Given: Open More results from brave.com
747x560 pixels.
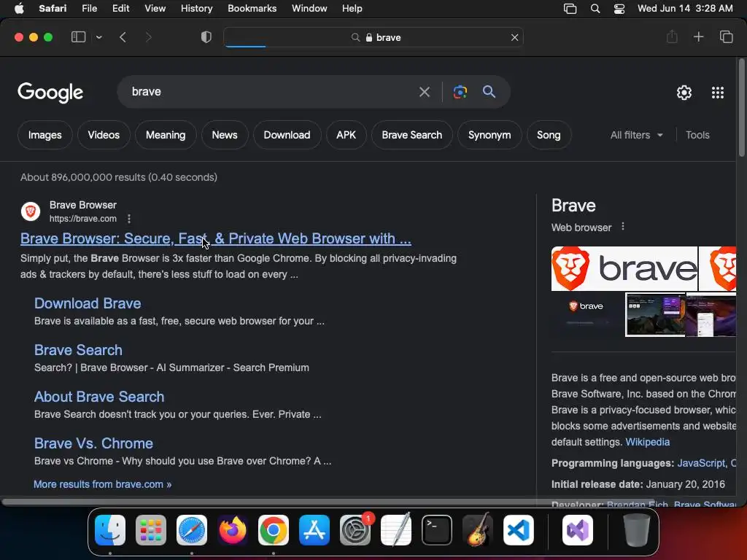Looking at the screenshot, I should [102, 484].
